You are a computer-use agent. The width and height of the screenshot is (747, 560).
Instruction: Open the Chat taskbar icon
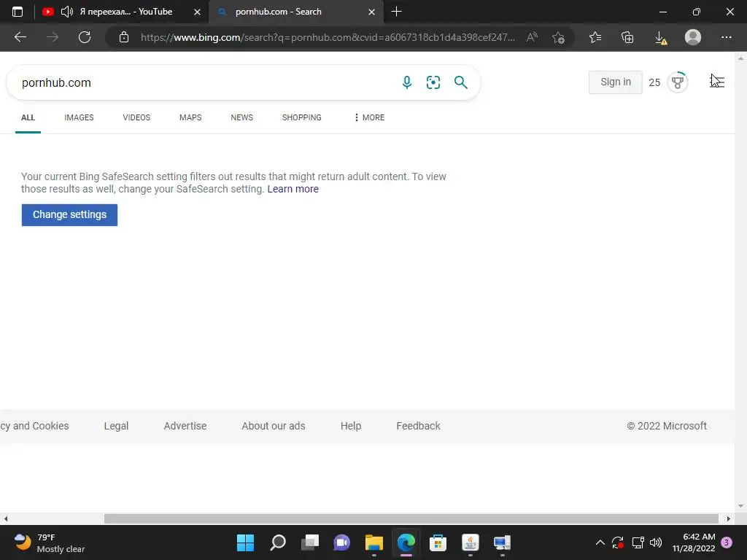[x=341, y=542]
